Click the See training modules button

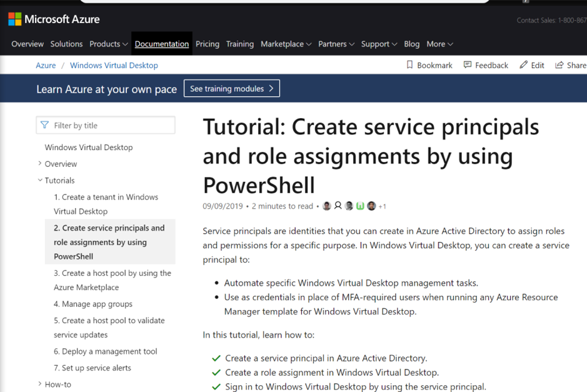[x=231, y=88]
